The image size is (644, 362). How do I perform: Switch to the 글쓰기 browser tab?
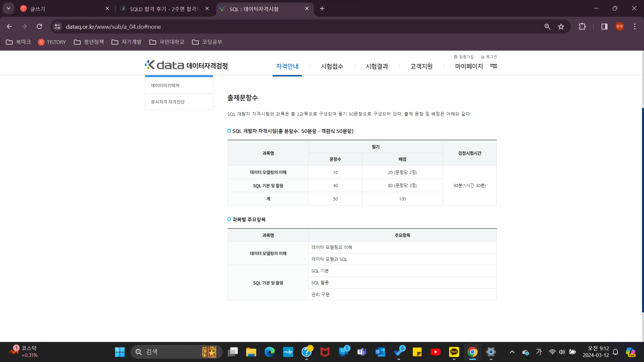pyautogui.click(x=64, y=9)
